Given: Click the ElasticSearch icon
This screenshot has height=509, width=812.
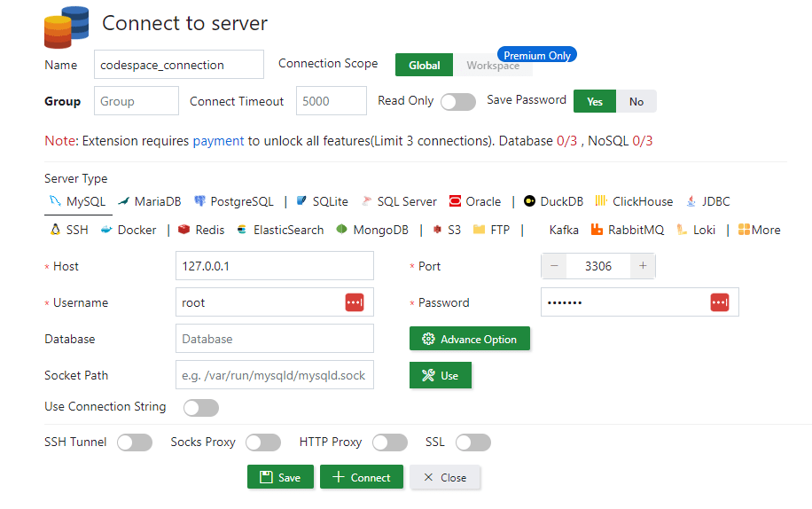Looking at the screenshot, I should tap(241, 230).
